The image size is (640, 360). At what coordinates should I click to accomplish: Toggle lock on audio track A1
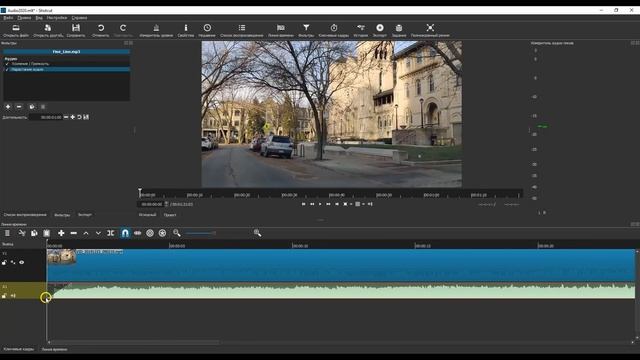(4, 296)
